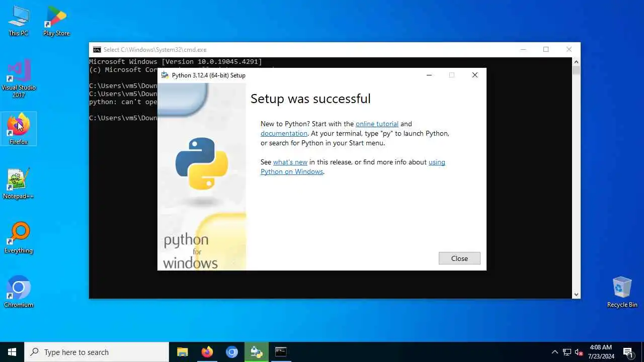644x362 pixels.
Task: Select Play Store desktop icon
Action: tap(56, 21)
